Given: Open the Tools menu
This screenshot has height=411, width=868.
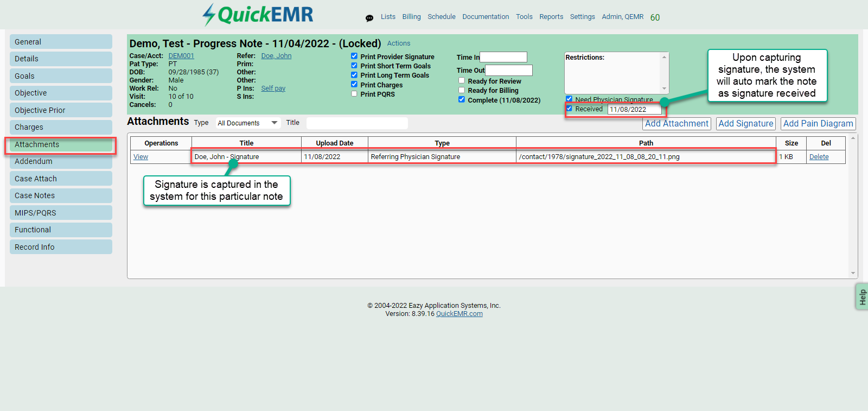Looking at the screenshot, I should tap(524, 17).
